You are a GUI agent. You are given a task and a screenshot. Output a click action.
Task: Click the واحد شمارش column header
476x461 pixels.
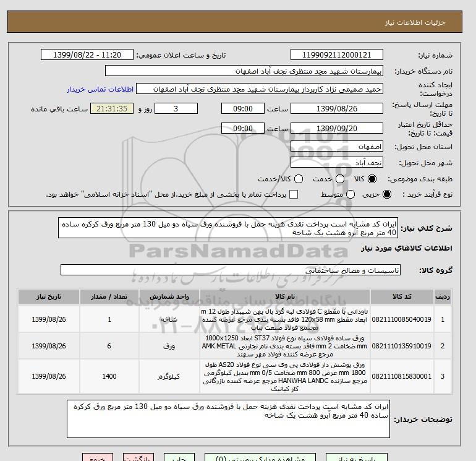pyautogui.click(x=169, y=296)
